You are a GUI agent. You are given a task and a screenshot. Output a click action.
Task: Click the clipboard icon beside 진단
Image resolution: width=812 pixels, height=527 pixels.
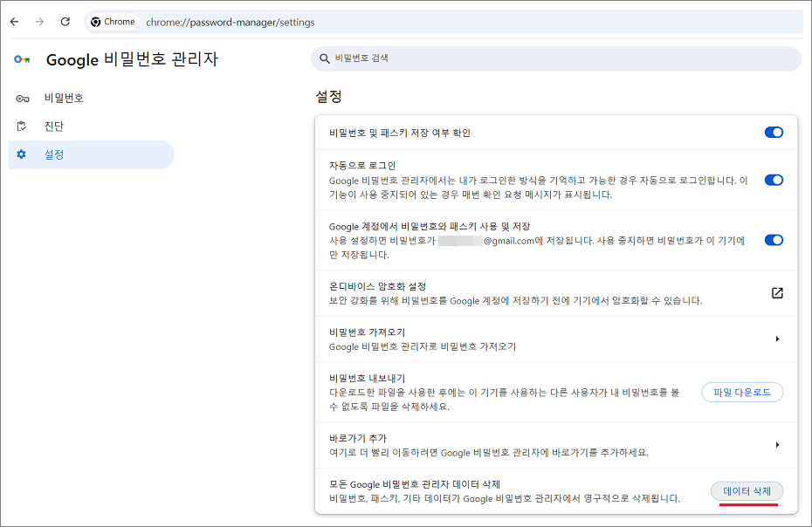point(22,127)
